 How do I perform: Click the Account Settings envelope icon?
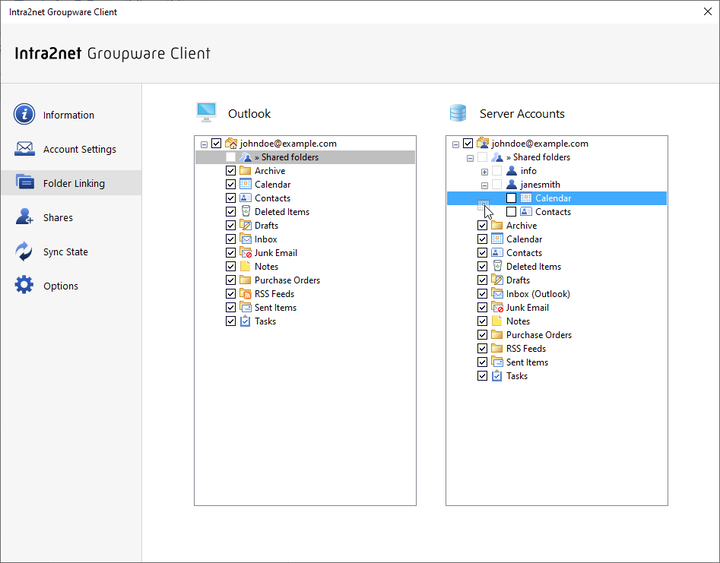(x=24, y=149)
